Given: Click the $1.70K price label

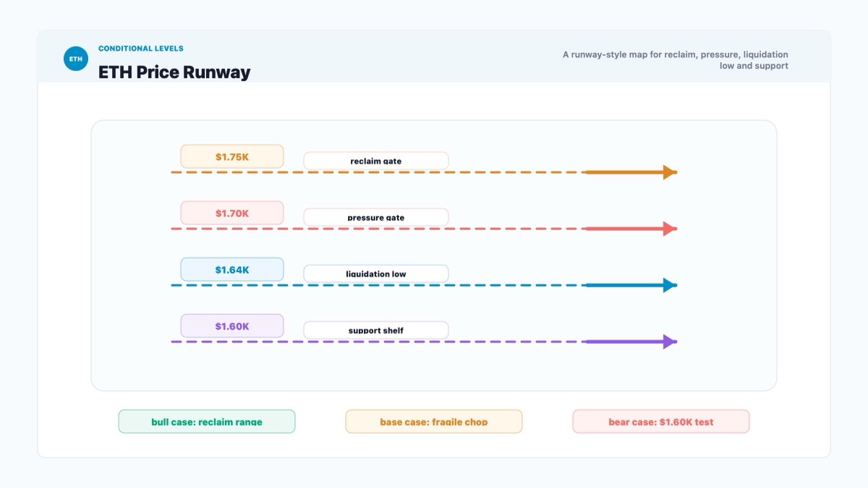Looking at the screenshot, I should click(232, 213).
